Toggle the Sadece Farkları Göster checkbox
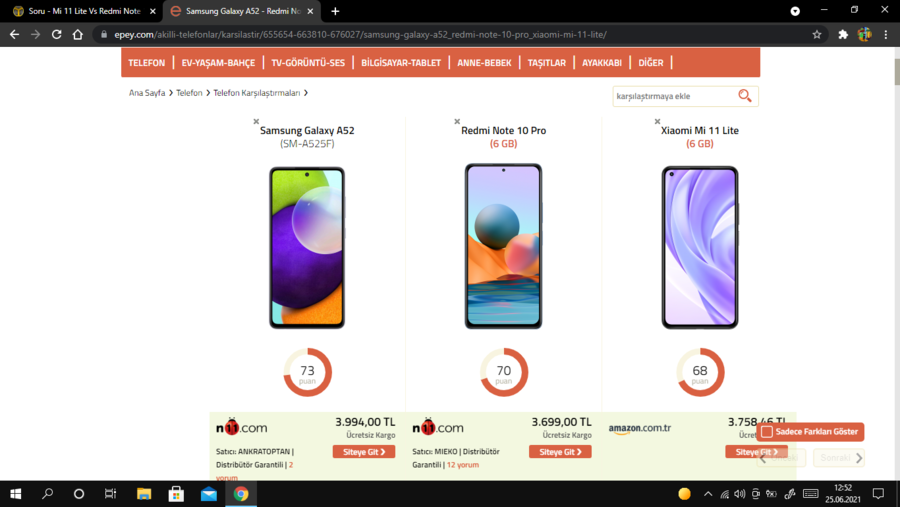Image resolution: width=900 pixels, height=507 pixels. point(767,432)
